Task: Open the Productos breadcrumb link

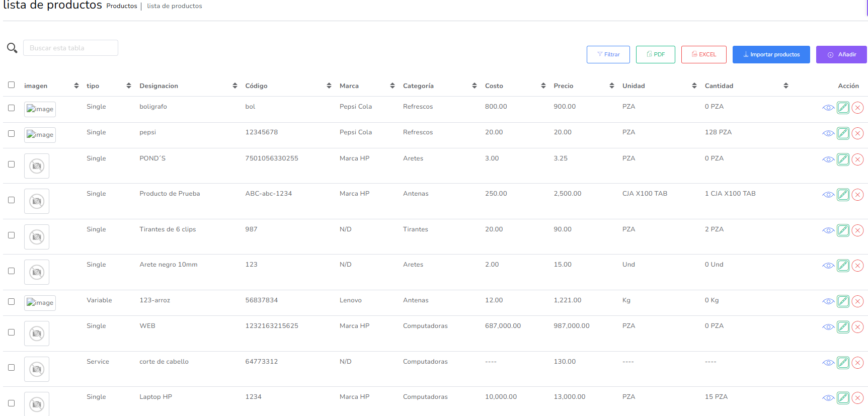Action: (x=121, y=6)
